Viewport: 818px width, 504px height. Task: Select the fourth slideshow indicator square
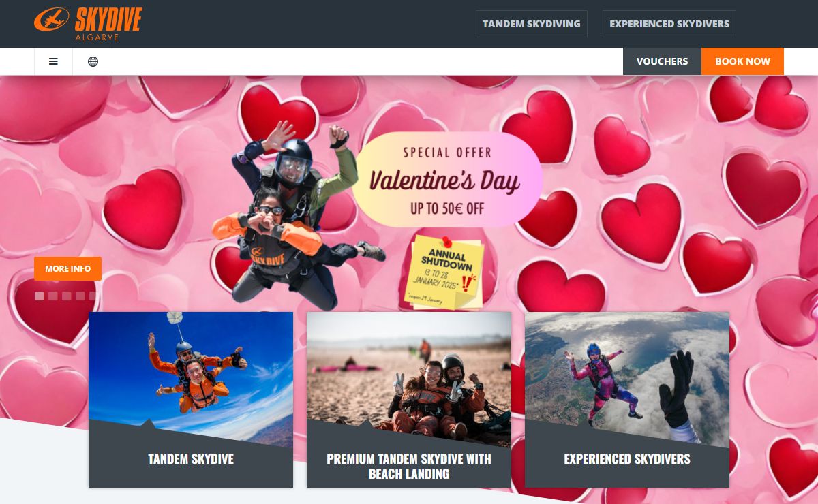click(x=80, y=296)
